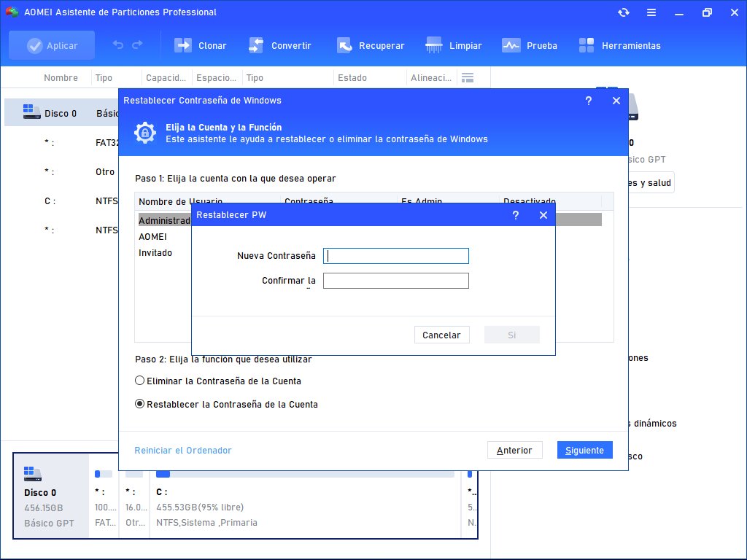The width and height of the screenshot is (747, 560).
Task: Click the AOMEI app logo icon
Action: coord(12,12)
